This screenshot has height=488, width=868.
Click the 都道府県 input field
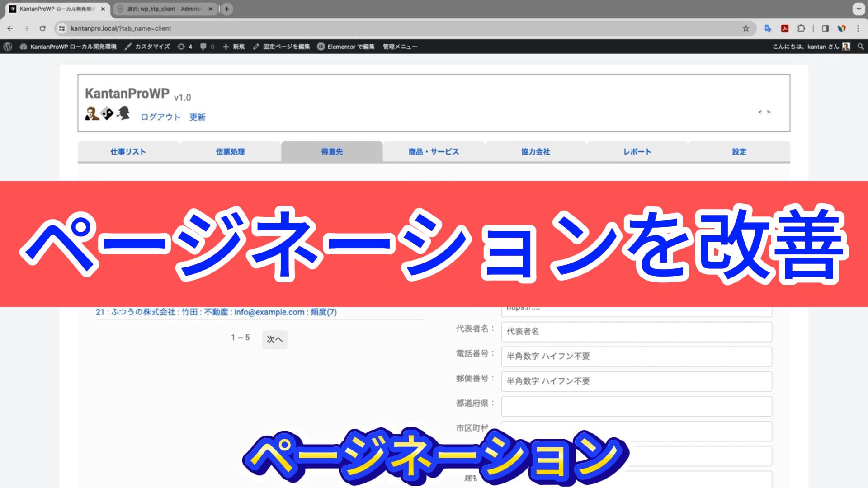636,406
